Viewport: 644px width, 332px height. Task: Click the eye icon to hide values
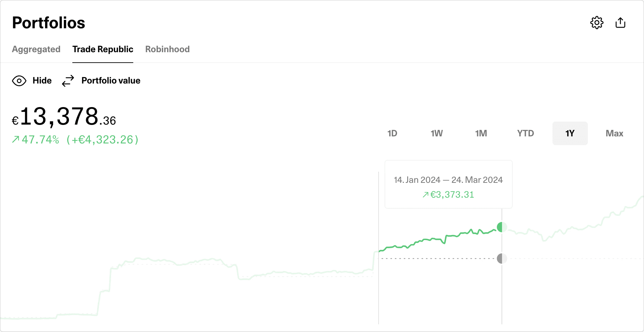[19, 81]
